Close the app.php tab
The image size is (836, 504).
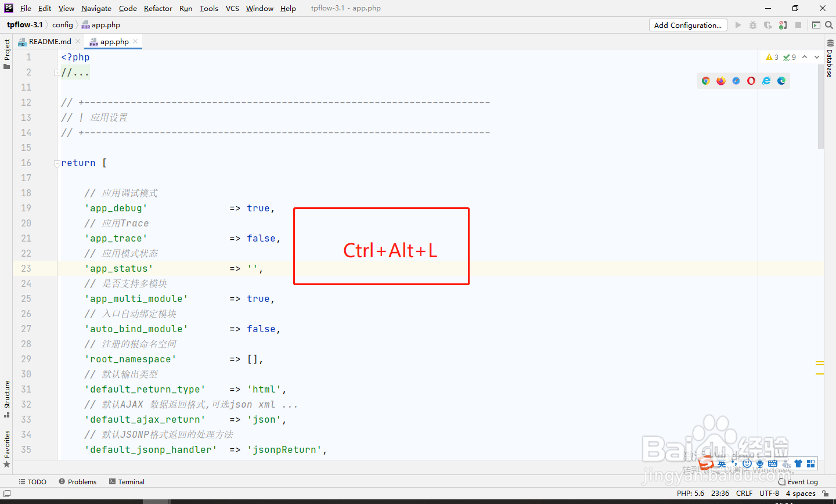[135, 41]
